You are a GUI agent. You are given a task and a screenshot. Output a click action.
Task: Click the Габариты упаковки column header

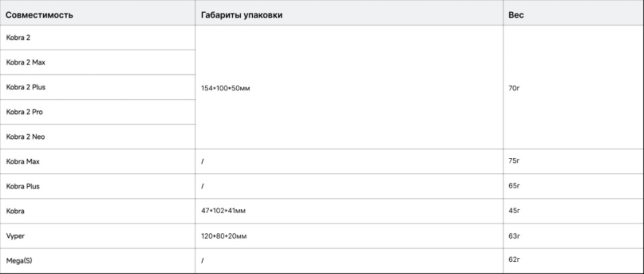241,15
